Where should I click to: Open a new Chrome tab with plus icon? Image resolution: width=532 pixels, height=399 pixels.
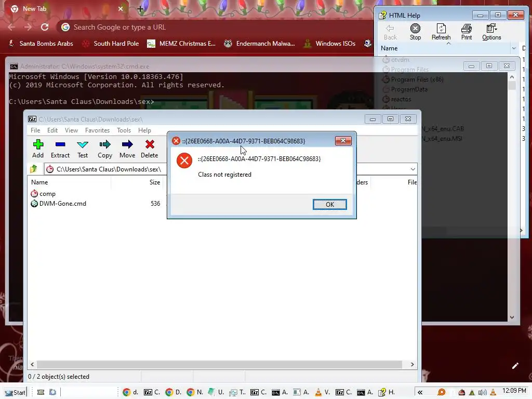pos(140,9)
